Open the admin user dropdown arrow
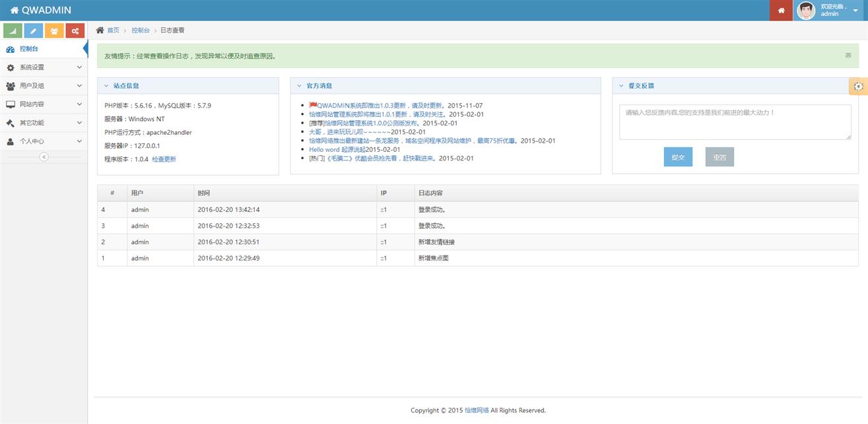This screenshot has height=424, width=868. click(x=855, y=11)
